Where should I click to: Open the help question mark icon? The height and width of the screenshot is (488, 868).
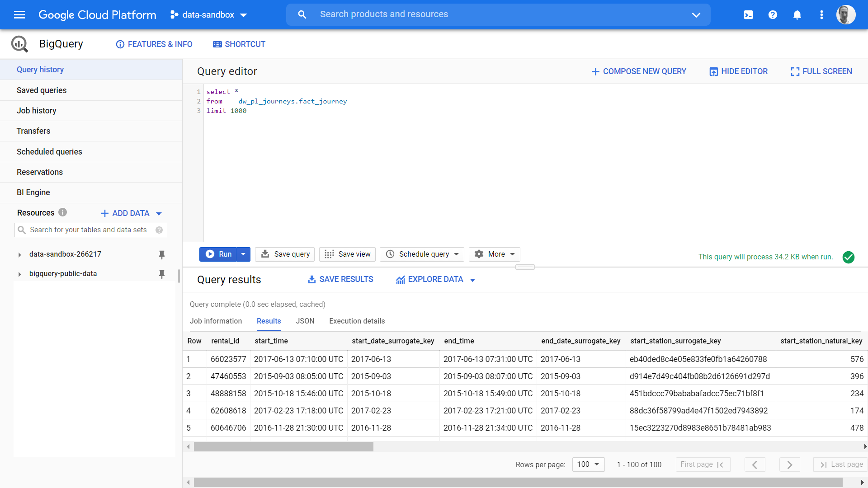[773, 15]
